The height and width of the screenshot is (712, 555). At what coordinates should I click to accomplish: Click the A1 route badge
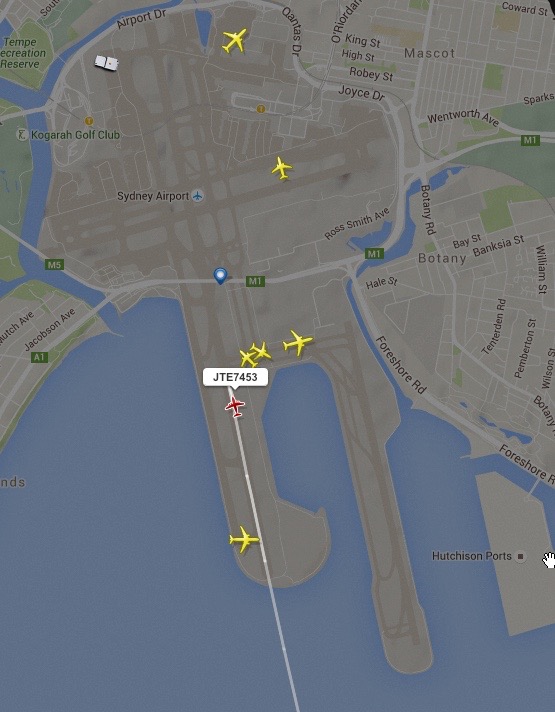[39, 357]
